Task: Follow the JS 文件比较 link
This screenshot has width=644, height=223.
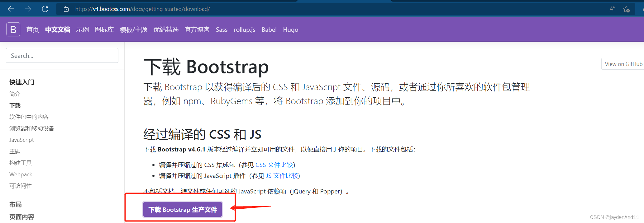Action: pos(282,176)
